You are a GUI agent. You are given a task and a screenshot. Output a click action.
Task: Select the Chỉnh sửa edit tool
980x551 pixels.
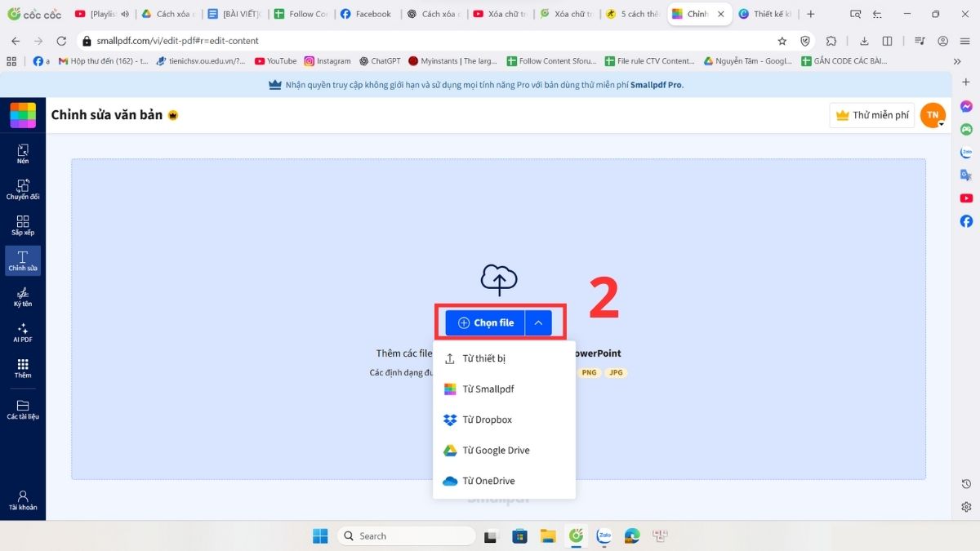click(23, 261)
